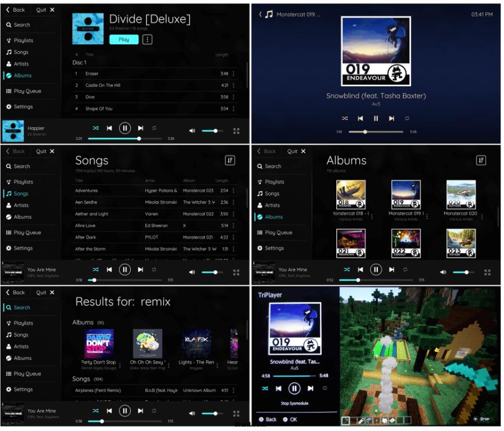Click the seek bar on full-screen Snowblind player
The width and height of the screenshot is (504, 431).
click(x=376, y=132)
